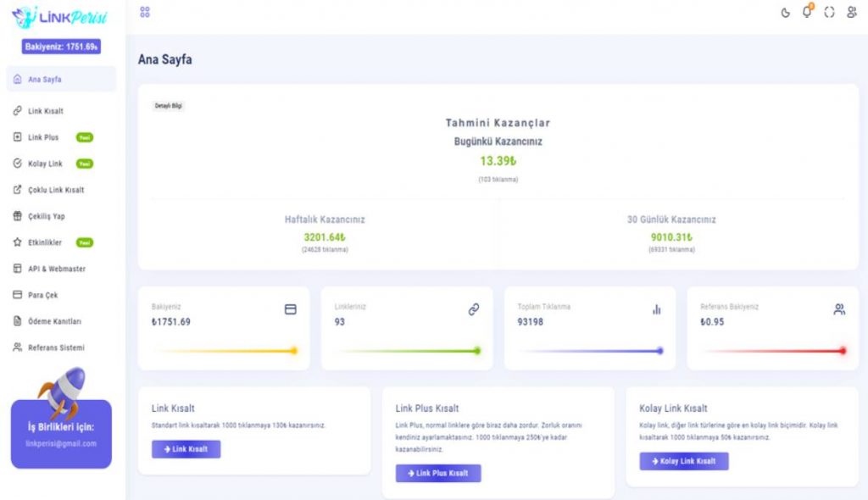Image resolution: width=868 pixels, height=500 pixels.
Task: Click the Çekiliş Yap gift icon
Action: [x=17, y=216]
